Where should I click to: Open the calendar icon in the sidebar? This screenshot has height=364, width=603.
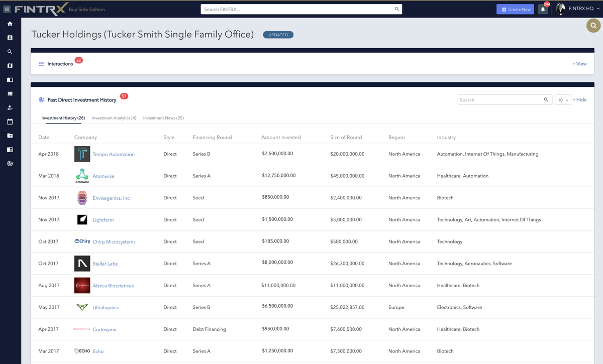coord(10,122)
